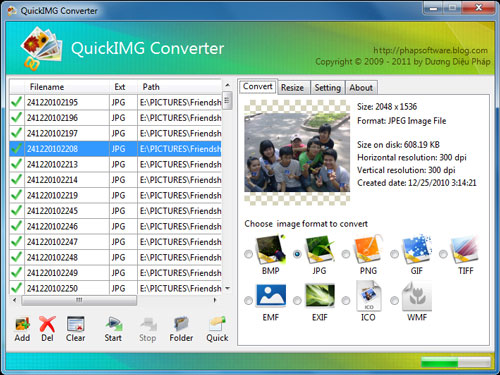
Task: Click the ICO format file icon
Action: (368, 296)
